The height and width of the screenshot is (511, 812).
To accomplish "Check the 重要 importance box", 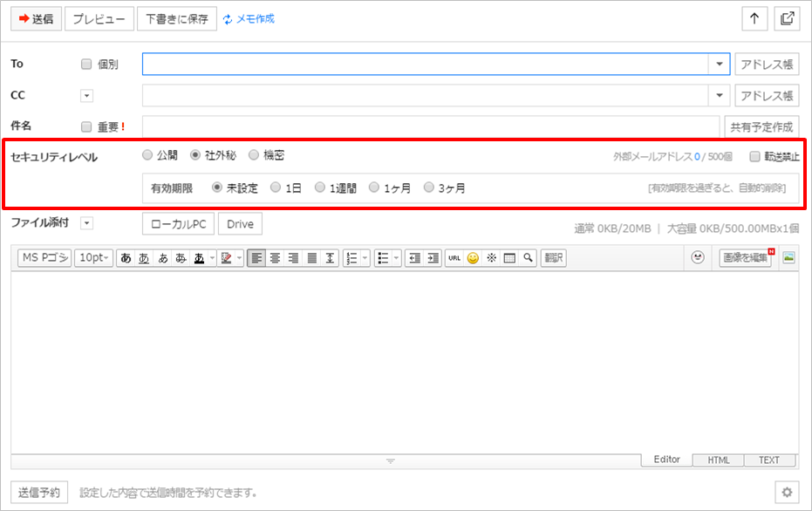I will (x=85, y=126).
